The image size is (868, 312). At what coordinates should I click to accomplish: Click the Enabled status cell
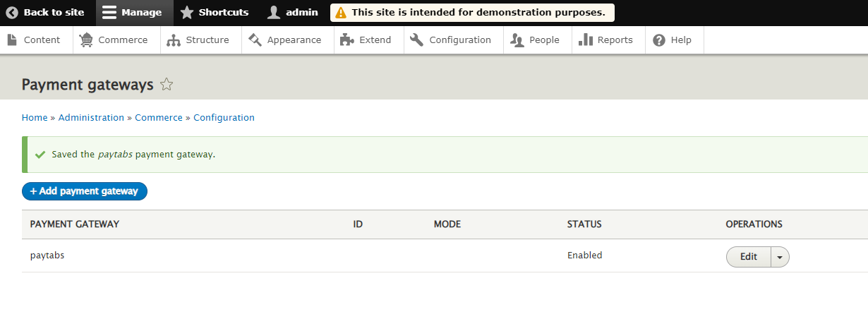[x=584, y=256]
